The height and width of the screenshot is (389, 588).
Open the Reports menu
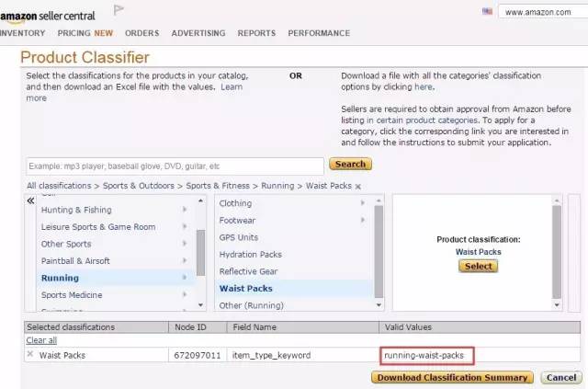coord(256,33)
